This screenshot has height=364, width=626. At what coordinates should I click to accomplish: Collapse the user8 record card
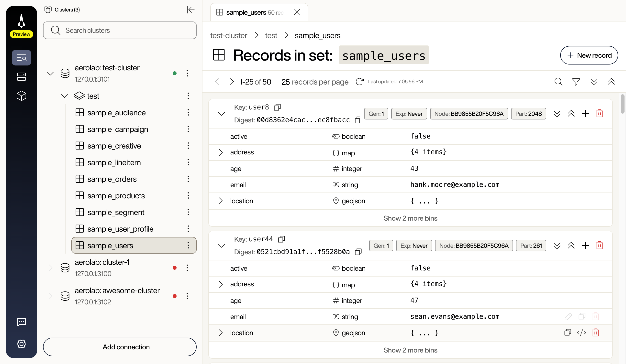(221, 114)
